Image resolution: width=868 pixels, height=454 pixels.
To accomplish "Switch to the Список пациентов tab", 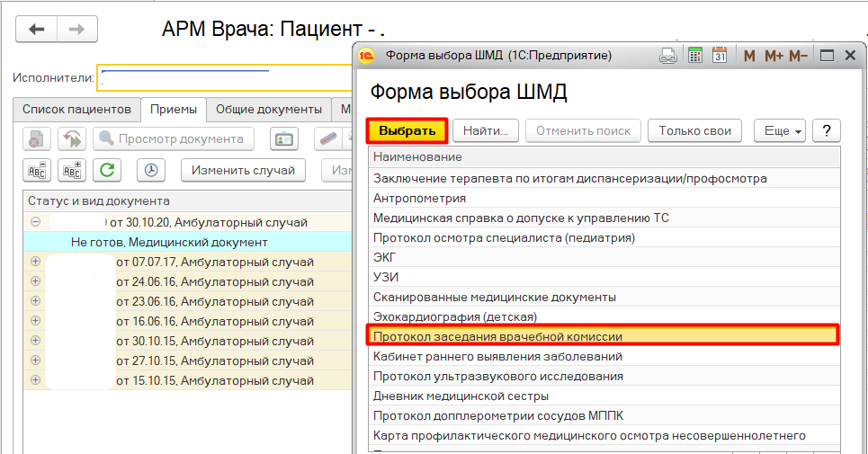I will click(76, 110).
